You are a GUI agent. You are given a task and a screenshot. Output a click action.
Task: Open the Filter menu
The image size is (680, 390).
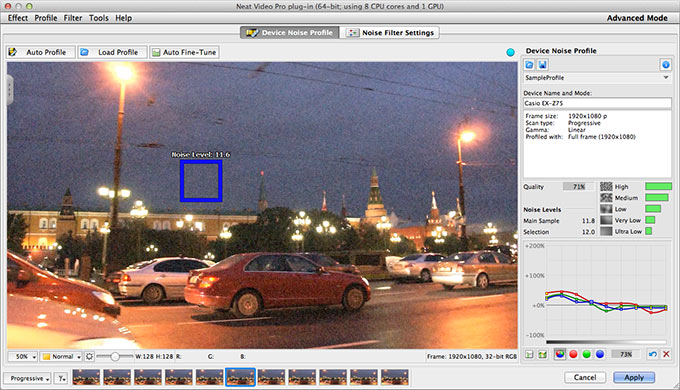(72, 18)
